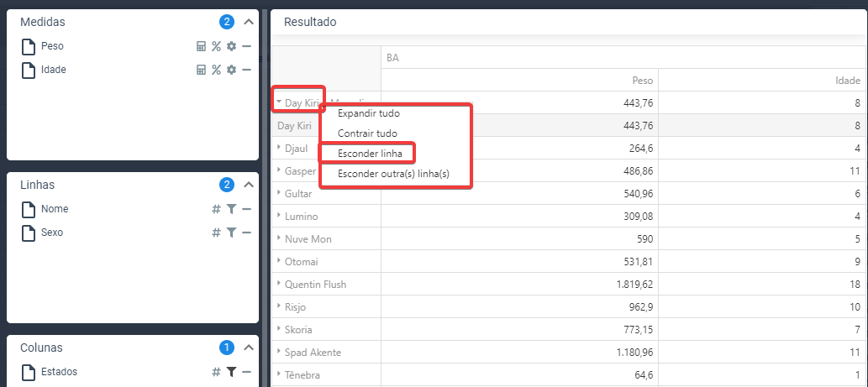Open the calculator icon for Peso
This screenshot has width=868, height=387.
tap(202, 46)
